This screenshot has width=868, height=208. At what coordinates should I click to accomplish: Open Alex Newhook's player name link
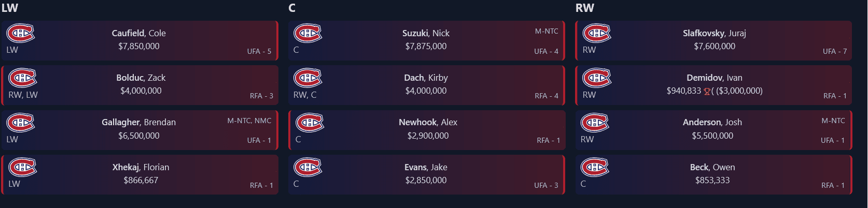(428, 122)
